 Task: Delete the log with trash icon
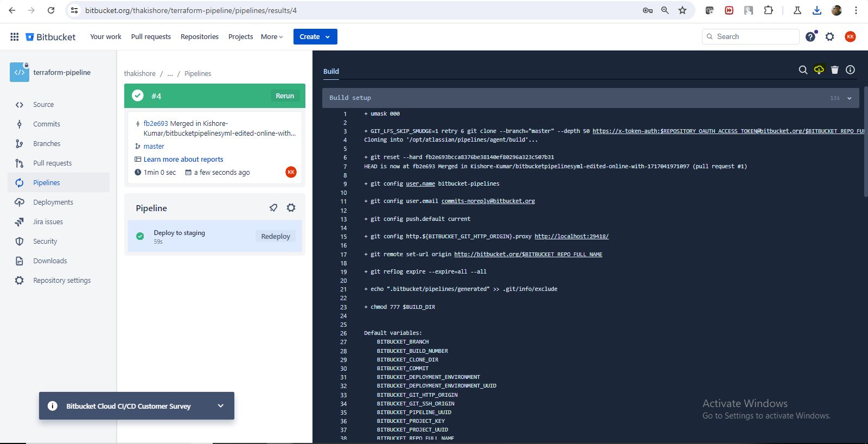coord(835,70)
